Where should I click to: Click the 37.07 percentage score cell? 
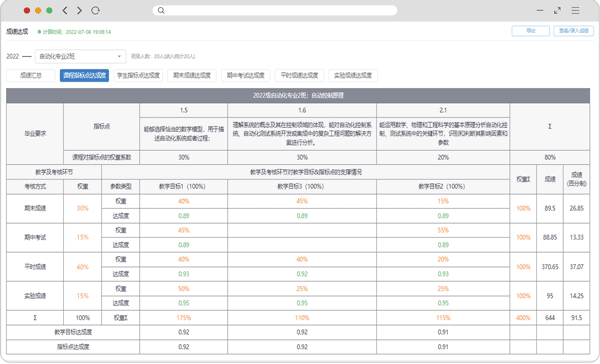coord(577,267)
